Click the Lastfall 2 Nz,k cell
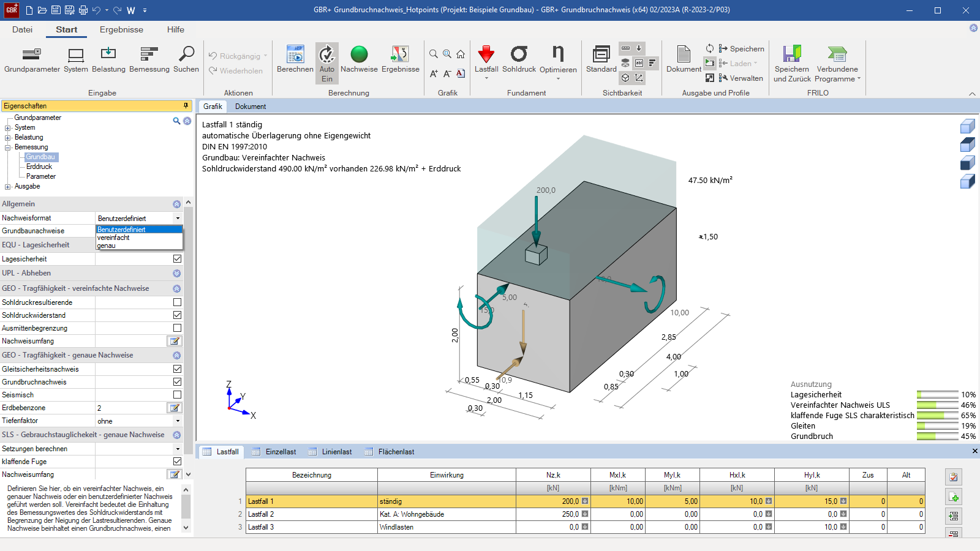The image size is (980, 551). 553,514
